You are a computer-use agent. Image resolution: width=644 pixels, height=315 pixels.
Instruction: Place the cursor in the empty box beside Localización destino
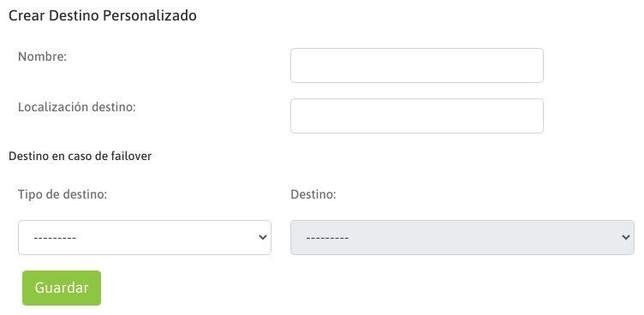point(417,116)
